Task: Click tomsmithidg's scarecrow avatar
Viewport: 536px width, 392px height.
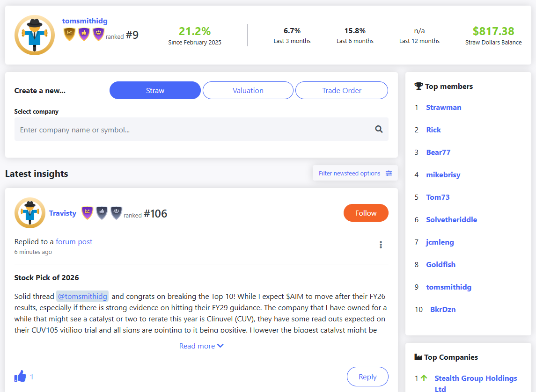Action: pyautogui.click(x=35, y=35)
